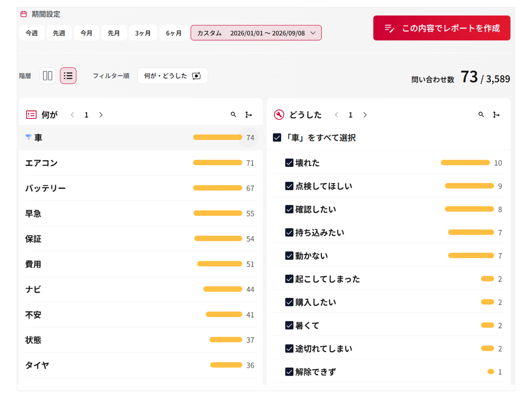
Task: Uncheck the 点検してほしい checkbox
Action: pos(289,186)
